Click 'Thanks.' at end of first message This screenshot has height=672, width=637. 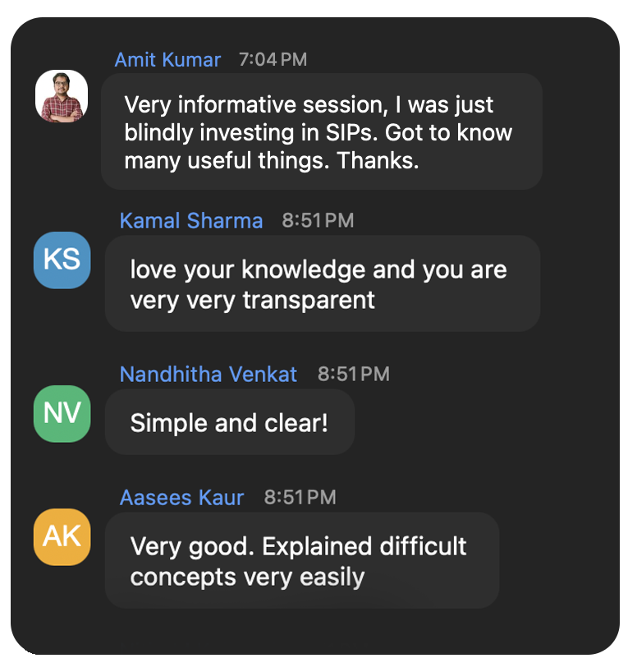[x=378, y=161]
